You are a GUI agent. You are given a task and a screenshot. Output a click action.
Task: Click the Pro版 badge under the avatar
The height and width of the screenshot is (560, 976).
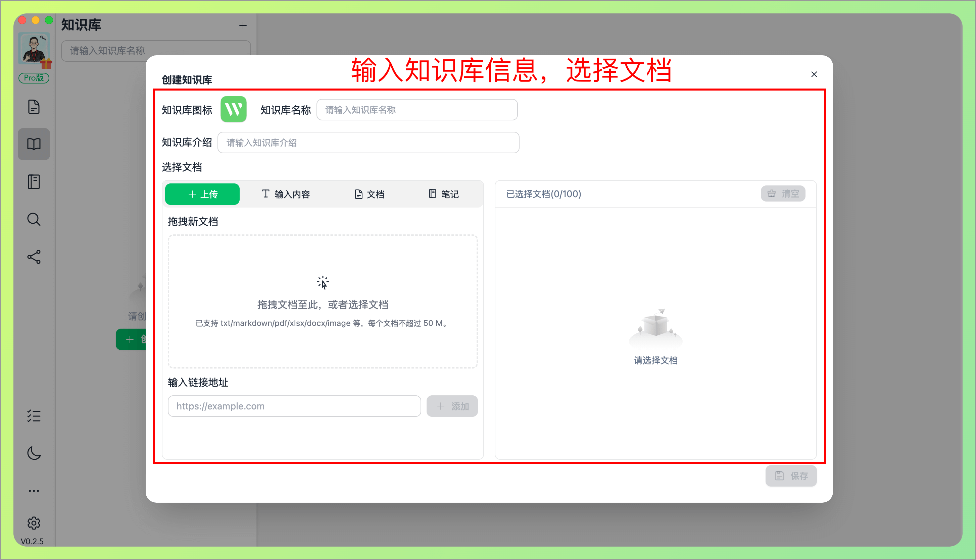(34, 78)
